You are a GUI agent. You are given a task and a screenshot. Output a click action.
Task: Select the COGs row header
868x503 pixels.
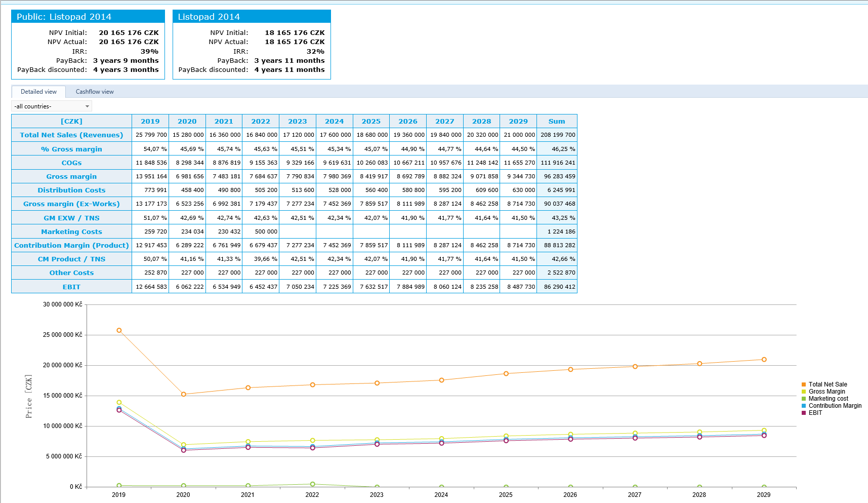(71, 163)
